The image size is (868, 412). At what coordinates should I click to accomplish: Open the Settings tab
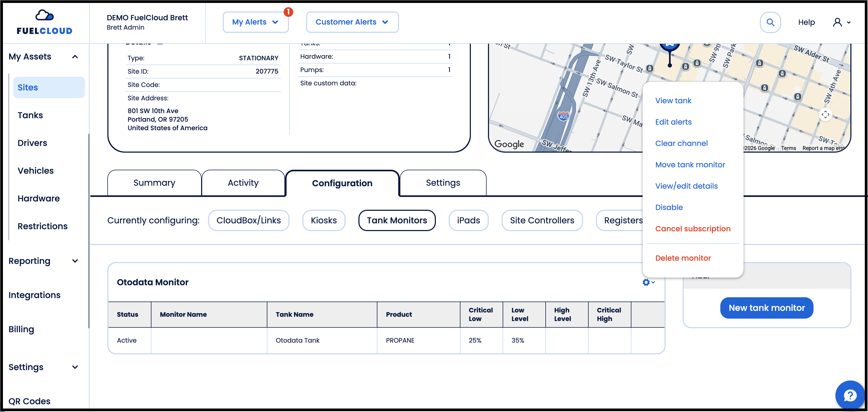[x=443, y=183]
